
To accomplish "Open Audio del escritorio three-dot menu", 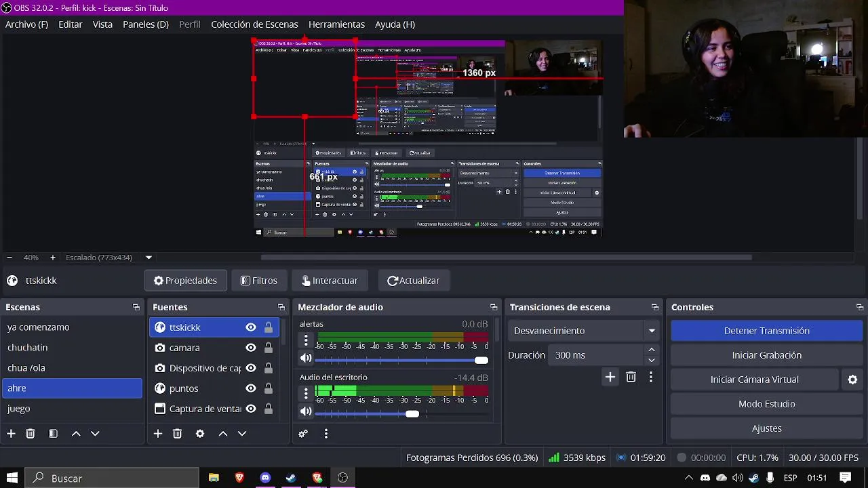I will pyautogui.click(x=306, y=393).
